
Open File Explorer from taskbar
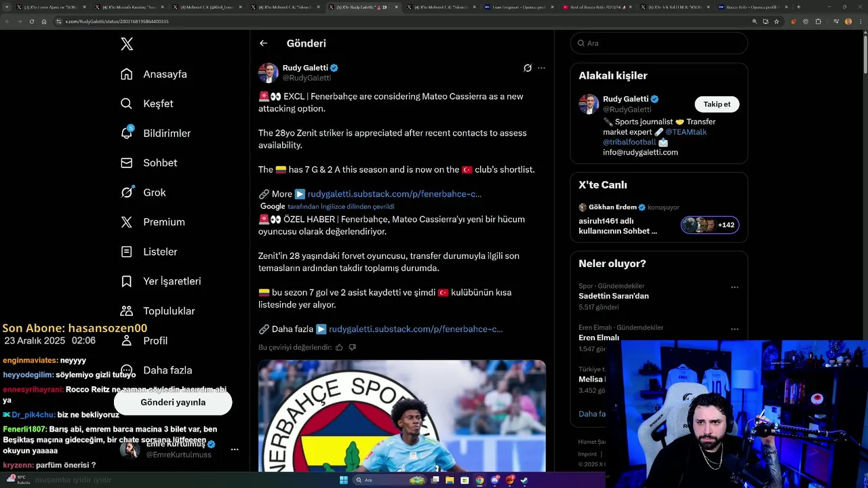pos(450,481)
